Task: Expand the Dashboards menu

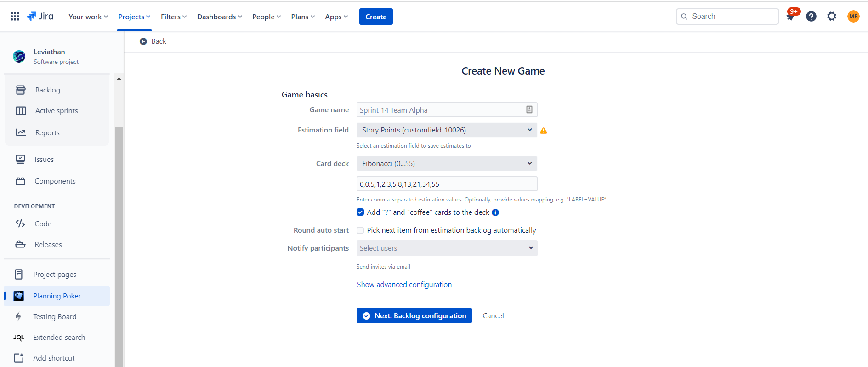Action: click(220, 17)
